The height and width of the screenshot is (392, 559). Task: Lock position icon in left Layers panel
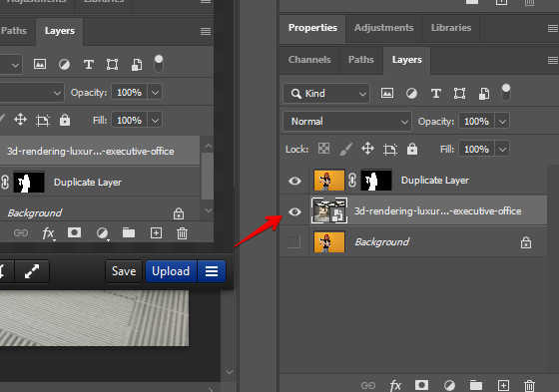point(20,120)
